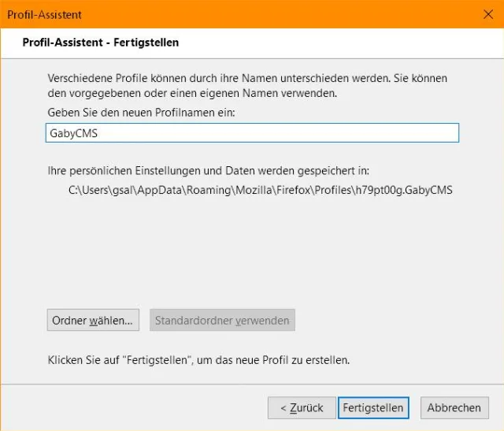Screen dimensions: 504x431
Task: Cancel the wizard with Abbrechen
Action: [x=454, y=407]
